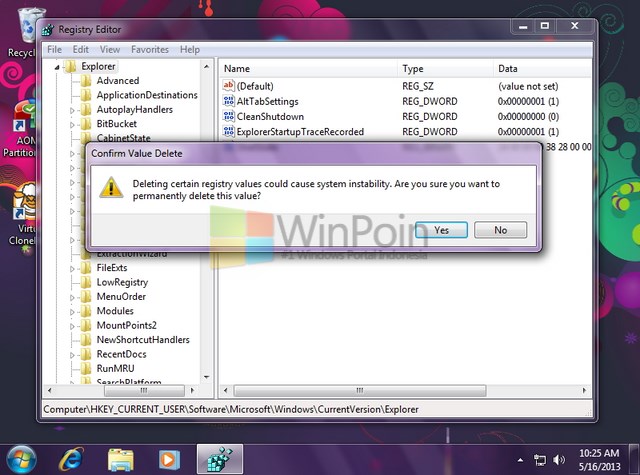The width and height of the screenshot is (640, 475).
Task: Open the Help menu
Action: [x=190, y=50]
